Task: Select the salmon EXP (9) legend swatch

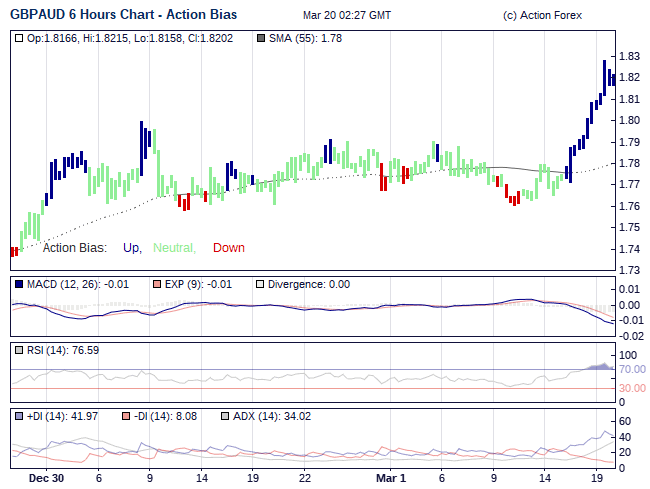Action: pos(157,284)
